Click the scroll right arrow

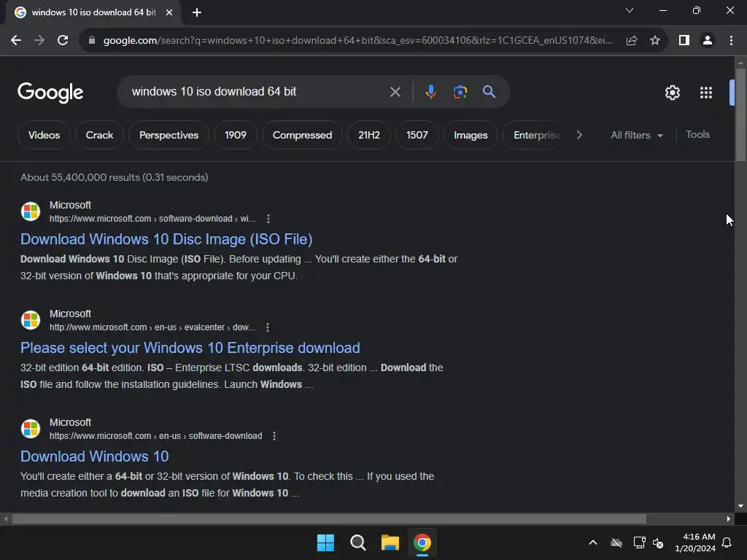click(x=729, y=518)
